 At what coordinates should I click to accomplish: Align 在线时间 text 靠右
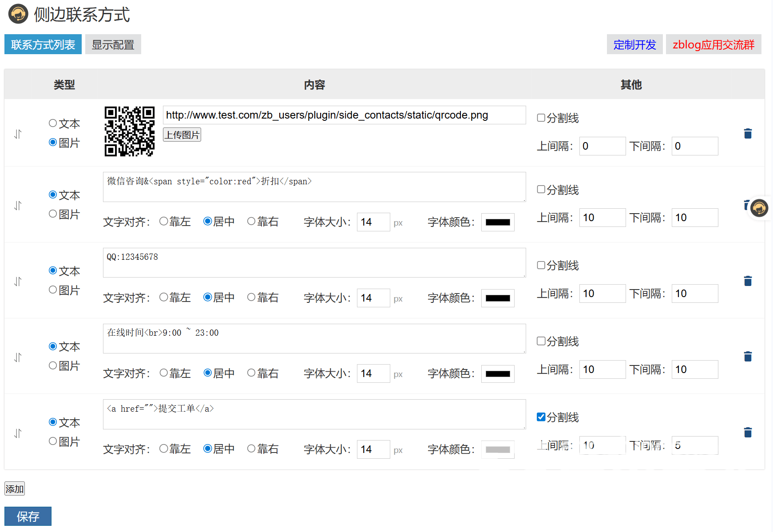(x=251, y=373)
